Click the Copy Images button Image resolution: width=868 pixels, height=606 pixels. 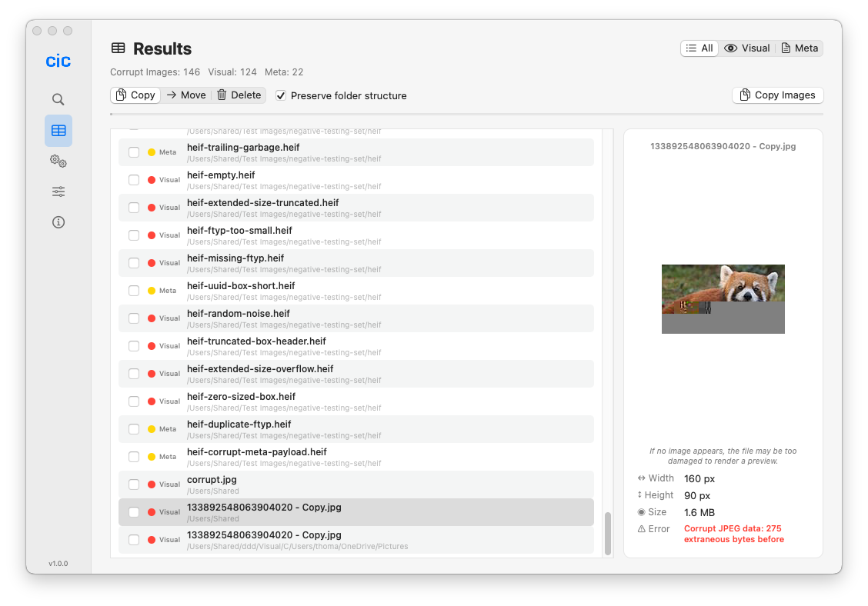pyautogui.click(x=777, y=95)
